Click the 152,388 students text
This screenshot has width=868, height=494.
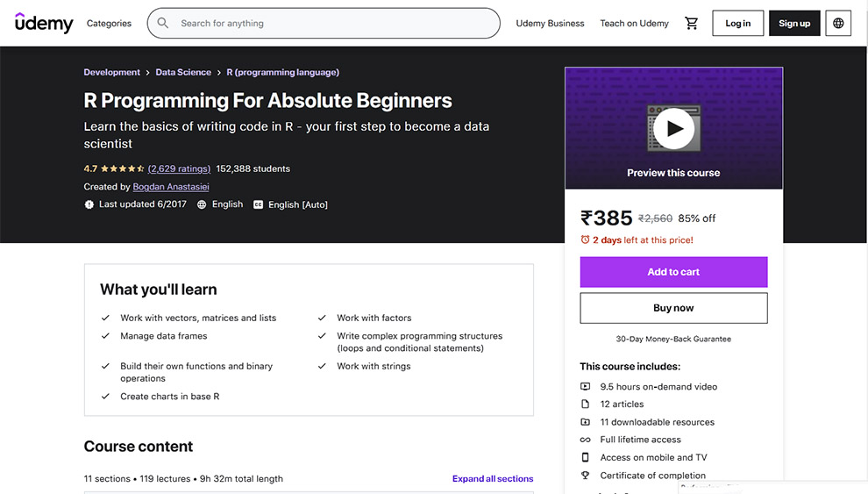click(253, 169)
